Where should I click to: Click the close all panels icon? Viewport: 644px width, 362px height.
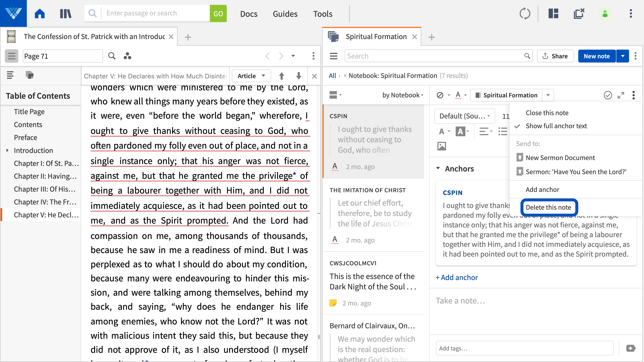click(579, 13)
